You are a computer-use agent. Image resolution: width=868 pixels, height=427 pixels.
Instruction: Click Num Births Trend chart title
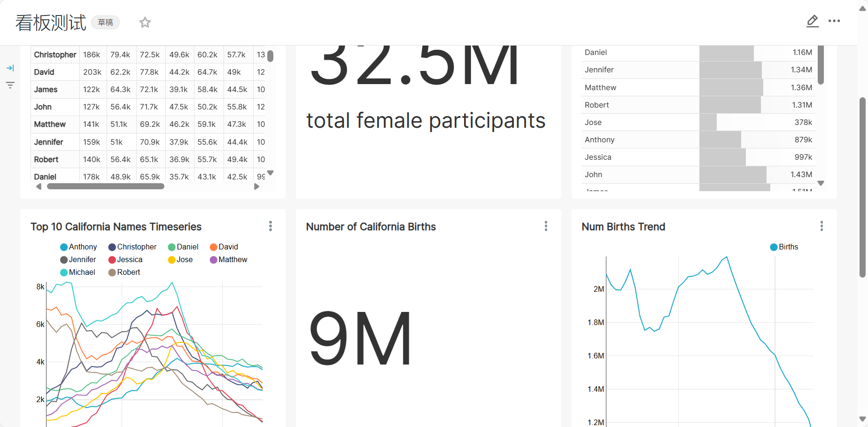[x=623, y=227]
